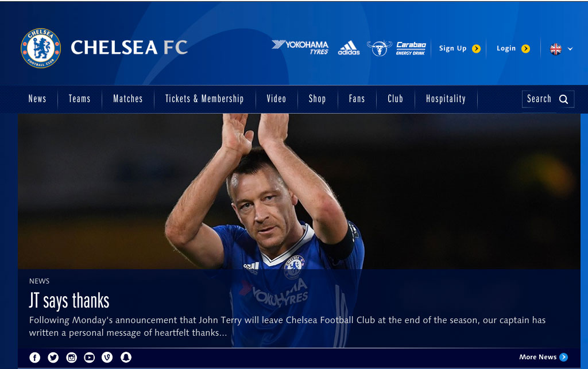
Task: Open the JT says thanks headline
Action: 69,301
